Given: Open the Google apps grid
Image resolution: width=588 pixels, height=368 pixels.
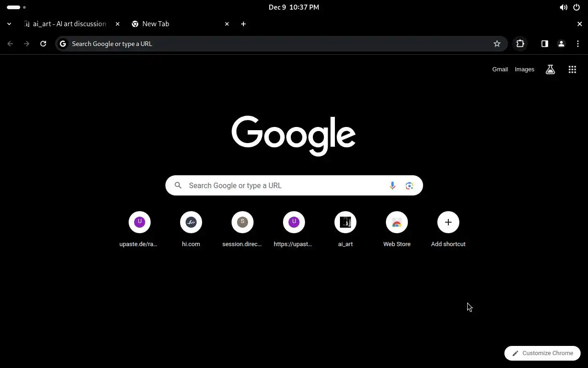Looking at the screenshot, I should coord(572,69).
